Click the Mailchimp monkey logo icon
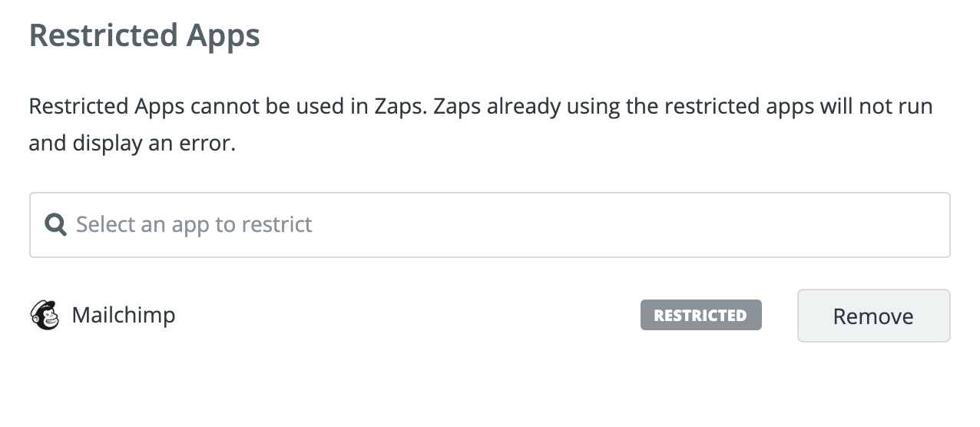Viewport: 980px width, 427px height. [45, 315]
